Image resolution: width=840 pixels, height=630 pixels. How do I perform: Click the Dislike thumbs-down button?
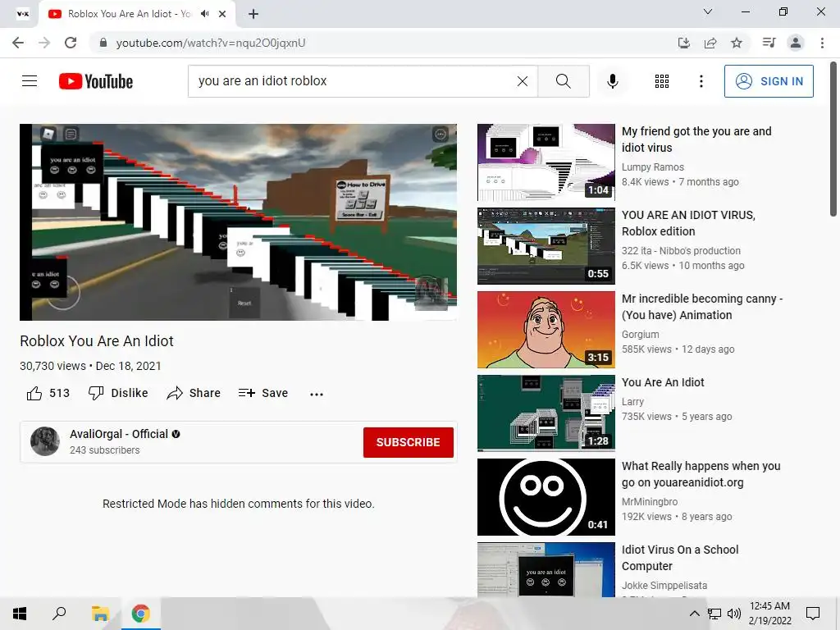point(118,393)
